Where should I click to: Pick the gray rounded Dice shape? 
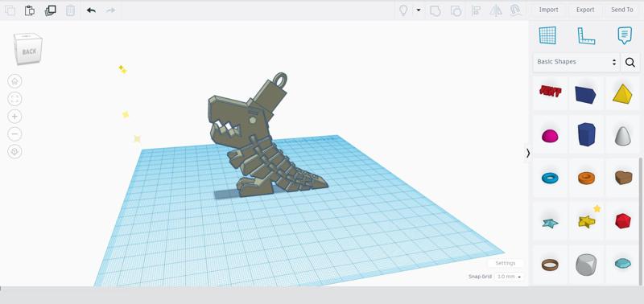click(x=586, y=265)
